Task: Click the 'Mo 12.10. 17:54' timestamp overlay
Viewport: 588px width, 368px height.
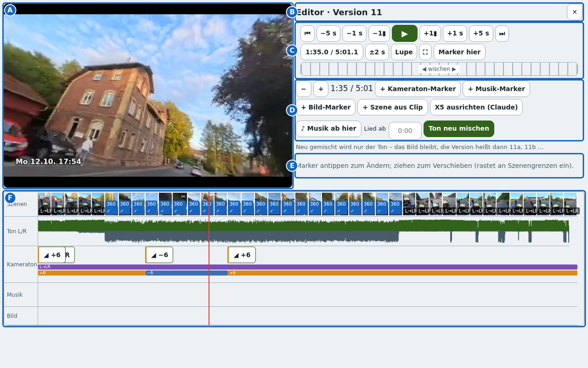Action: [48, 162]
